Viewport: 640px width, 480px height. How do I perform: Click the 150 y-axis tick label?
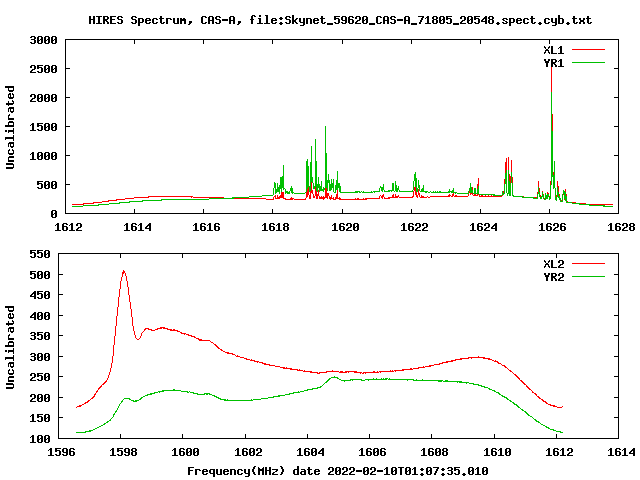[x=40, y=418]
